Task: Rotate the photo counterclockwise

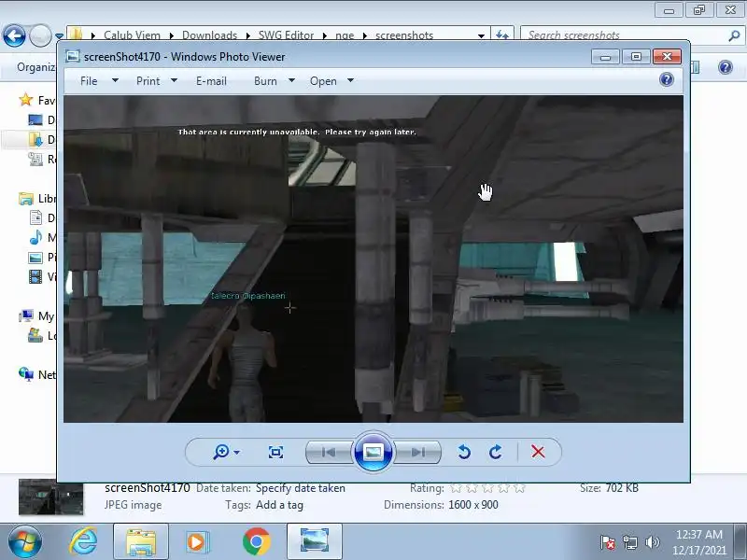Action: [464, 452]
